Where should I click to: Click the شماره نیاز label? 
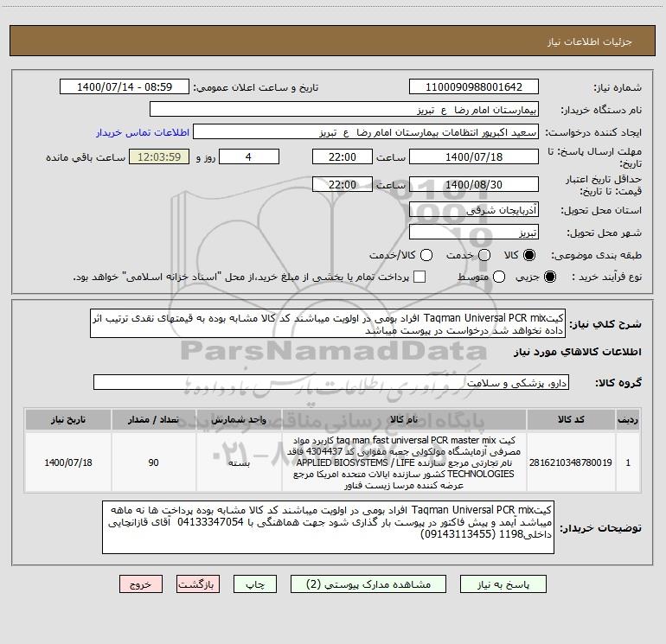pos(618,87)
